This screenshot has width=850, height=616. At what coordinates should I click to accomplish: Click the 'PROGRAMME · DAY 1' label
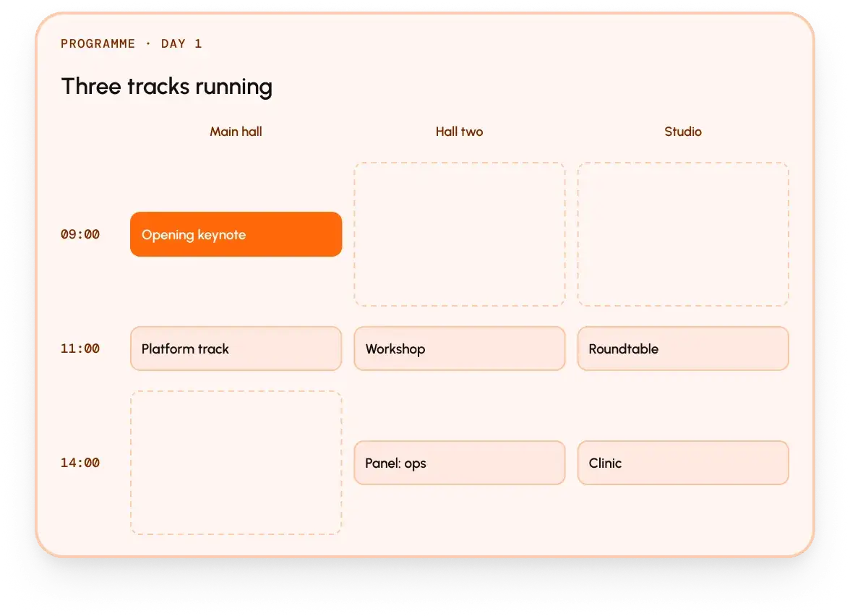pyautogui.click(x=132, y=44)
